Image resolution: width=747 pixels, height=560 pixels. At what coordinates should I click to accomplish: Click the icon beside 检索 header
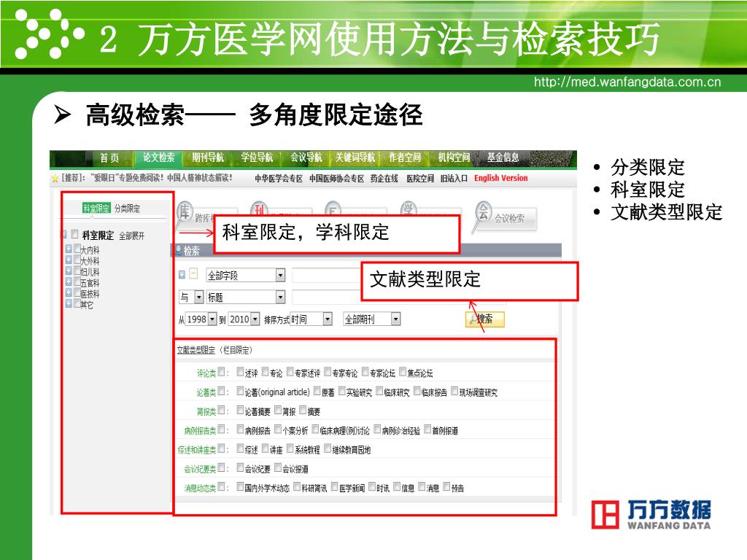(179, 251)
